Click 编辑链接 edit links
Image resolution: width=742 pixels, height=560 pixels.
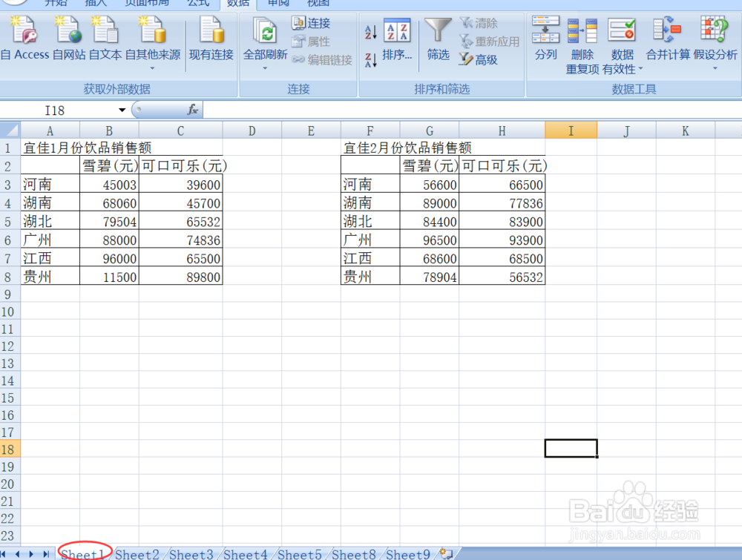(x=322, y=59)
